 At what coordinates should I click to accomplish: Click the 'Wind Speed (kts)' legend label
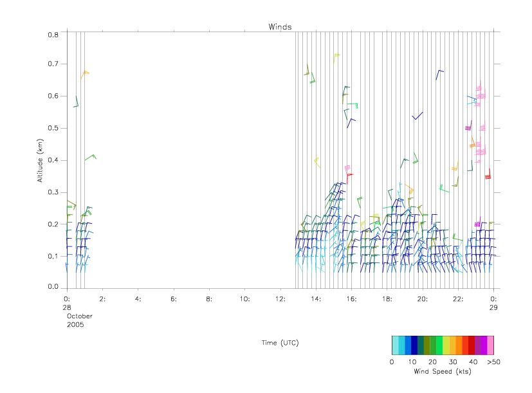(443, 371)
